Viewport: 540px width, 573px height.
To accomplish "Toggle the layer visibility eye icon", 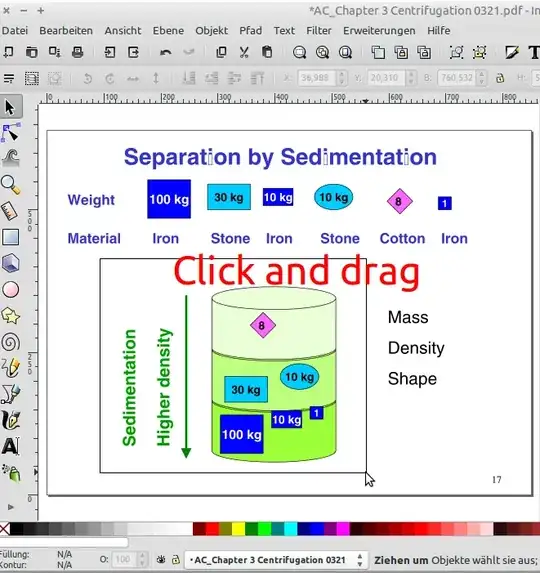I will click(161, 559).
